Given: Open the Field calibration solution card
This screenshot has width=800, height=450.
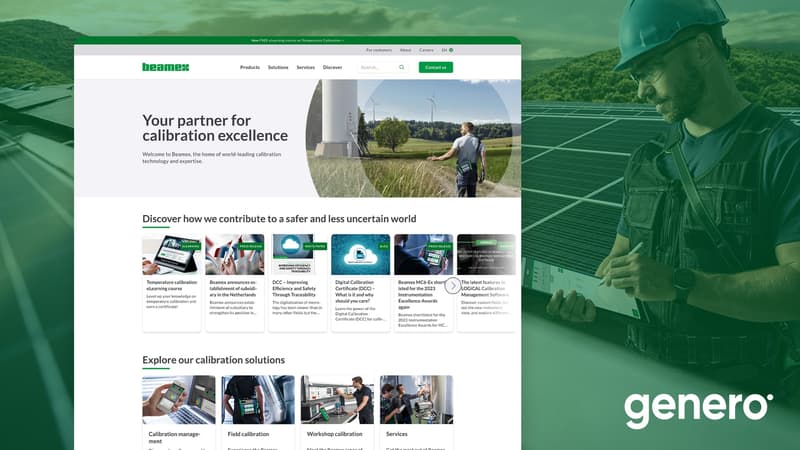Looking at the screenshot, I should click(258, 412).
